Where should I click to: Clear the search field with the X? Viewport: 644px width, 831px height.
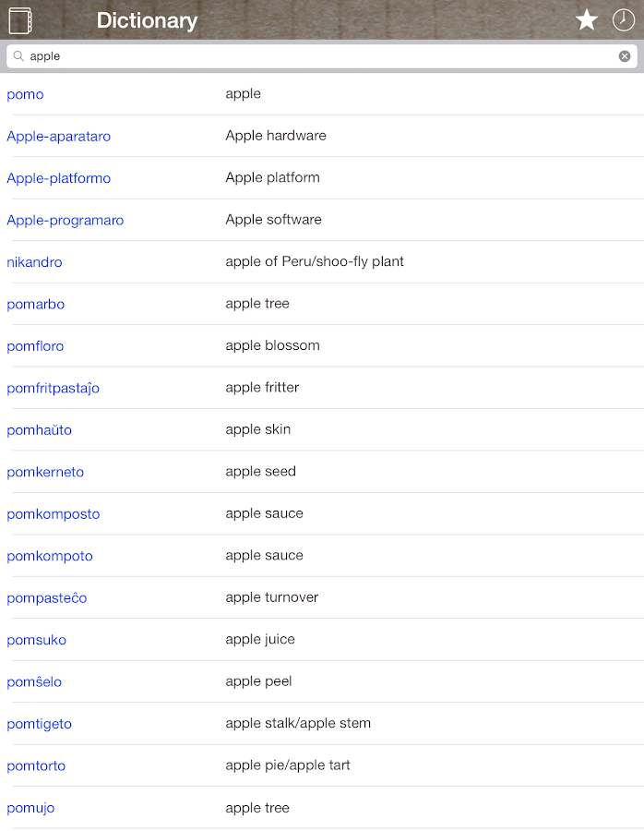(625, 56)
